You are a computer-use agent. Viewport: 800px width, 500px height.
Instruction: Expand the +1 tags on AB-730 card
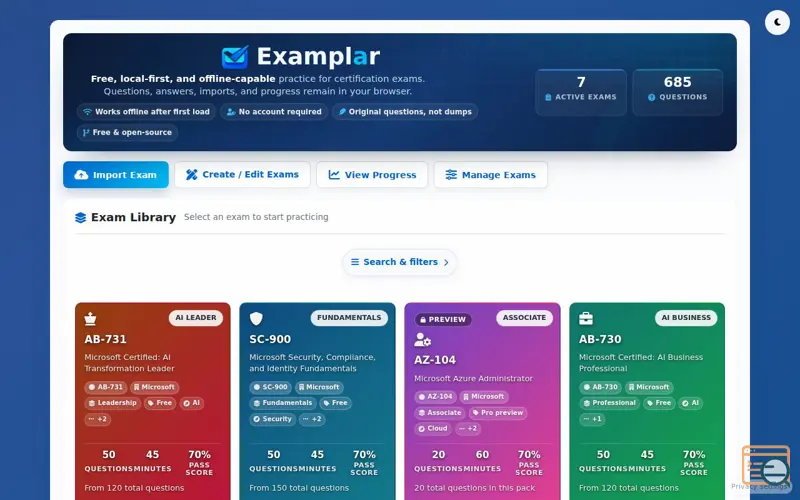click(x=592, y=419)
